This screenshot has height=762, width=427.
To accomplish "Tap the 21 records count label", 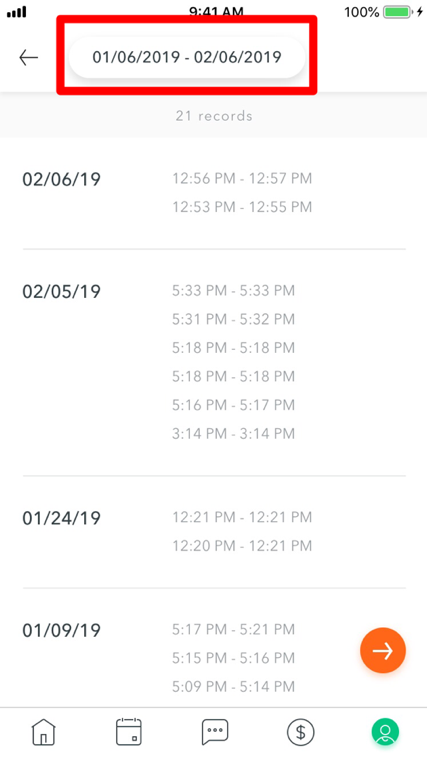I will (214, 116).
